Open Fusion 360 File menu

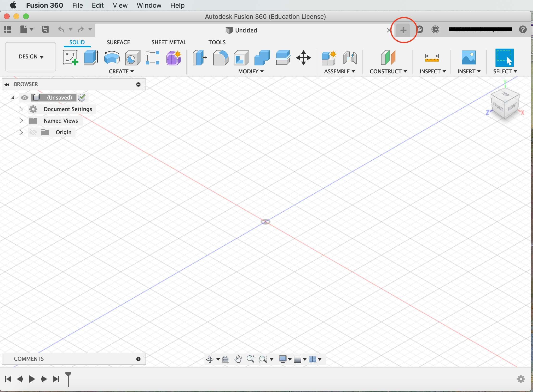click(x=76, y=5)
